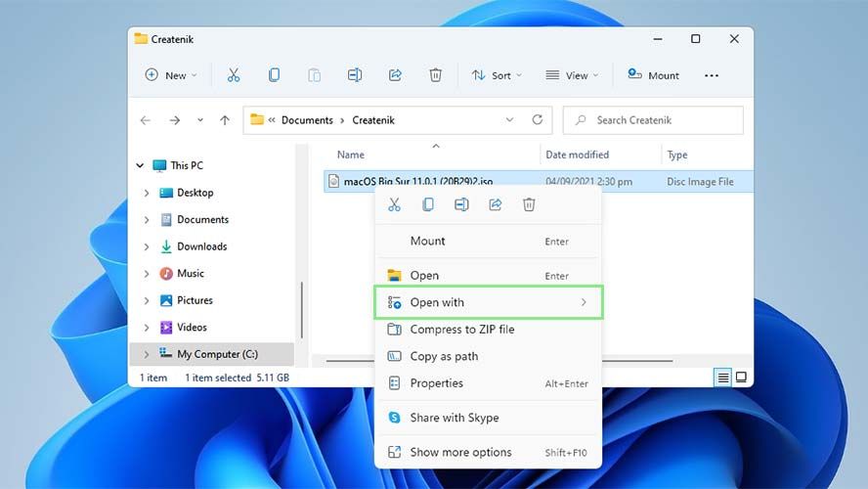Click the Copy icon in the toolbar
The image size is (868, 489).
click(x=274, y=75)
